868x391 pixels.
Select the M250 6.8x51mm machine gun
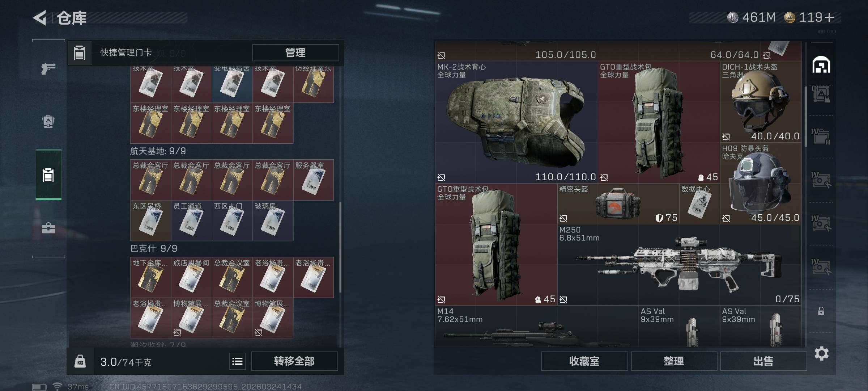point(679,264)
